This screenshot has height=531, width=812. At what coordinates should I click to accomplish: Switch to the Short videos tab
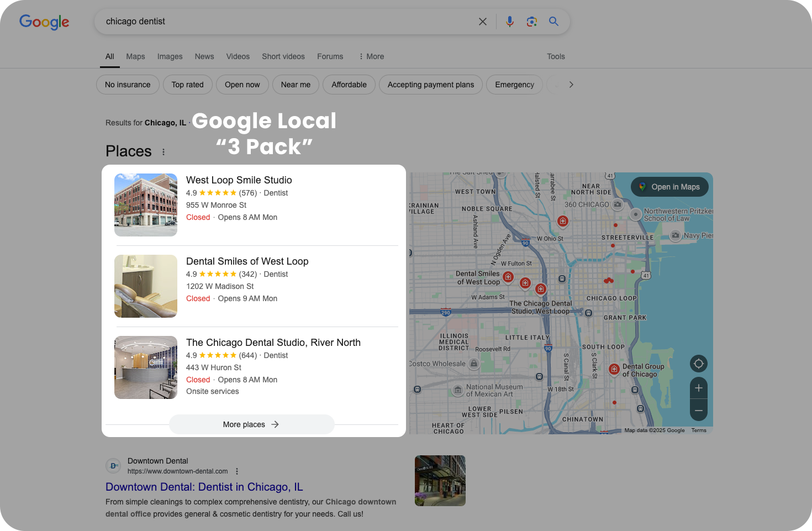click(283, 56)
